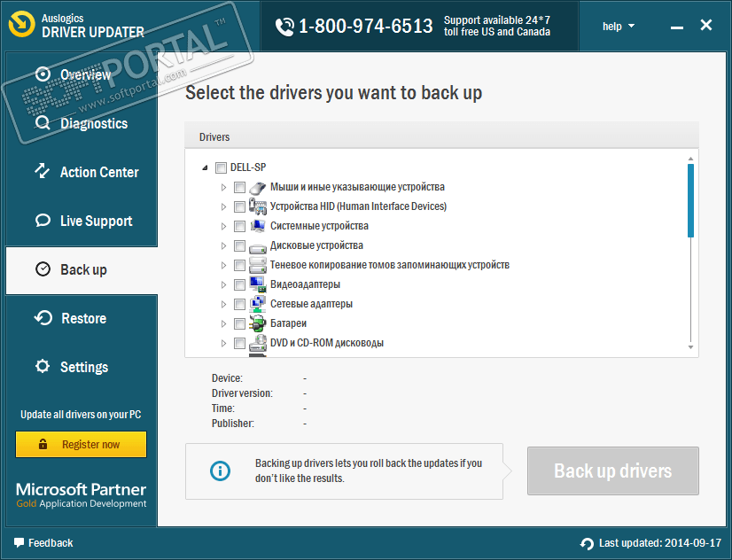Expand the Мыши и иные указывающие устройства node

(223, 187)
